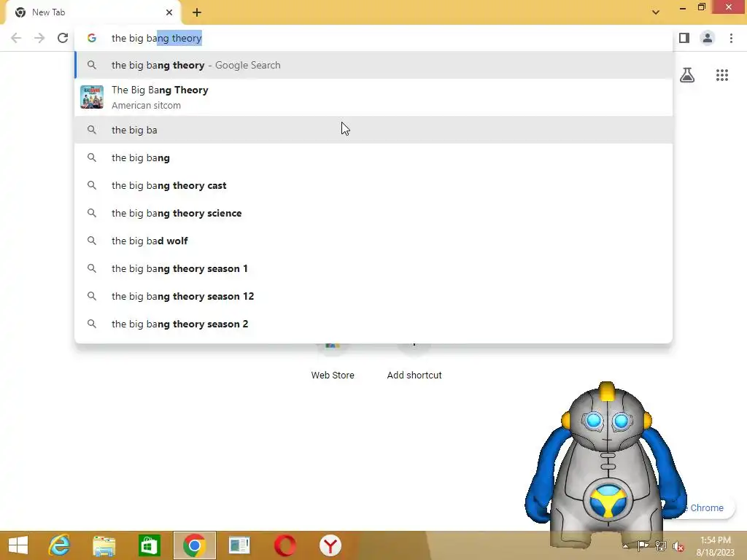The width and height of the screenshot is (747, 560).
Task: Open the Windows Store taskbar icon
Action: click(149, 545)
